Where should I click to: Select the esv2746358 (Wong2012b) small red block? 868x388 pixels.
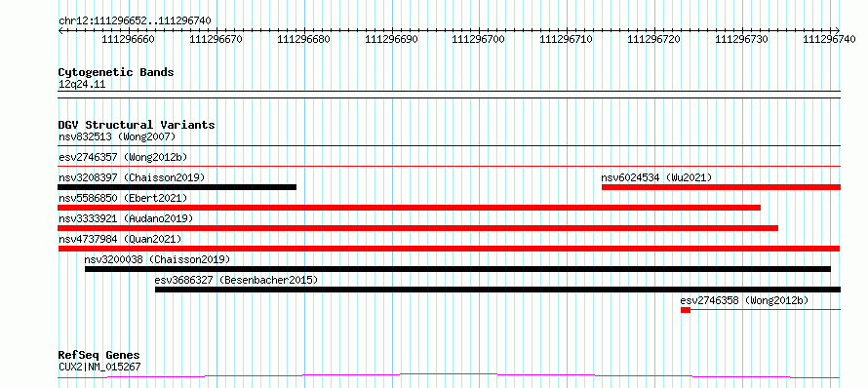[x=686, y=310]
